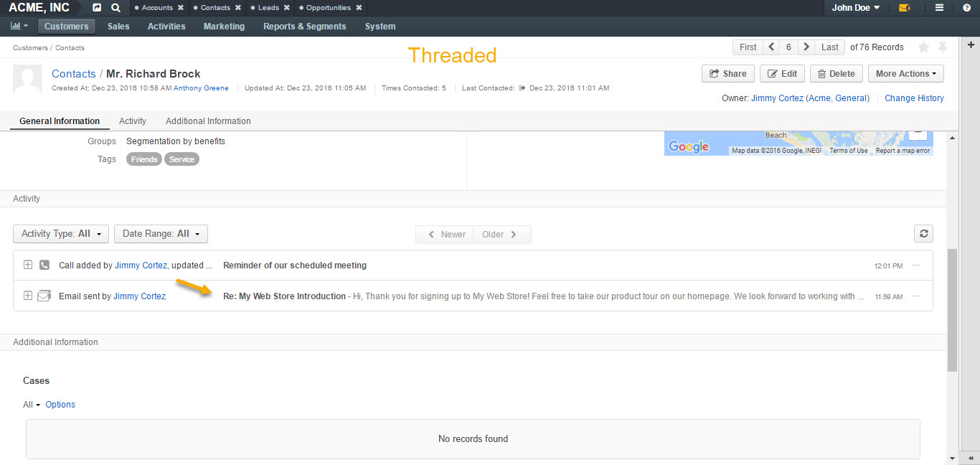The image size is (980, 465).
Task: Open the hamburger menu icon in top bar
Action: click(939, 8)
